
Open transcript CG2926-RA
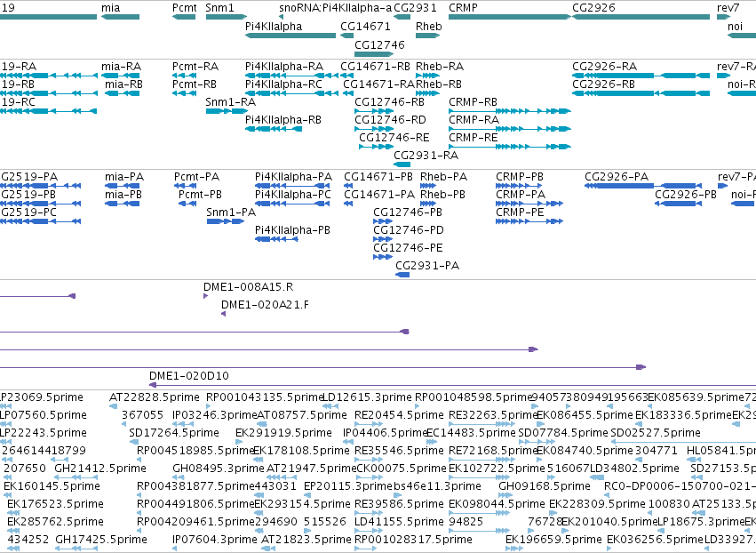(641, 76)
